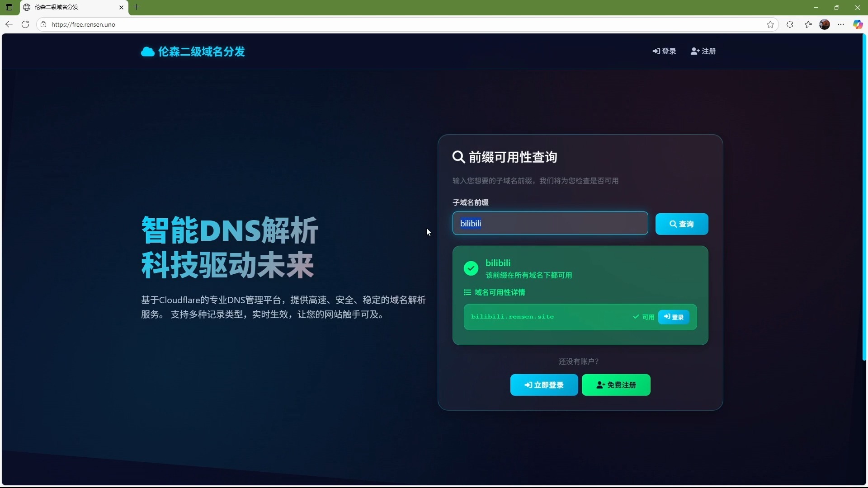Click the cloud logo icon

tap(147, 52)
